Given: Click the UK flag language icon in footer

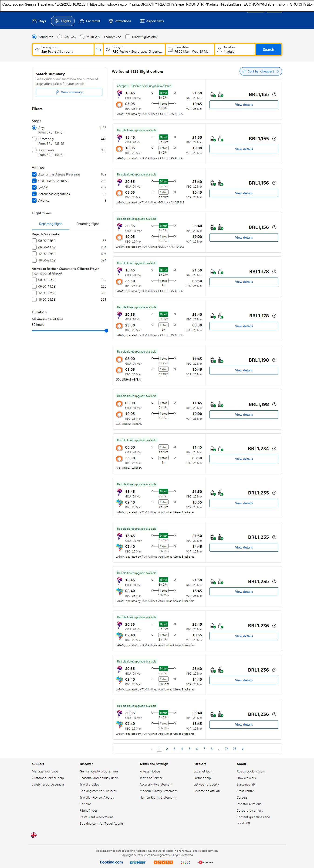Looking at the screenshot, I should click(34, 835).
